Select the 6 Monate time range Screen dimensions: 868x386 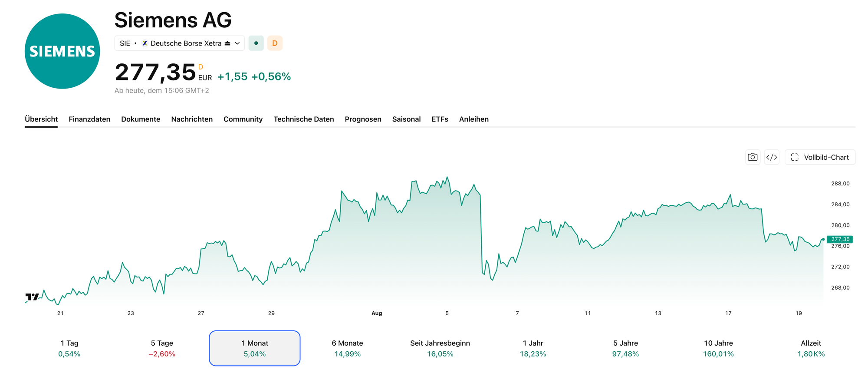tap(347, 348)
